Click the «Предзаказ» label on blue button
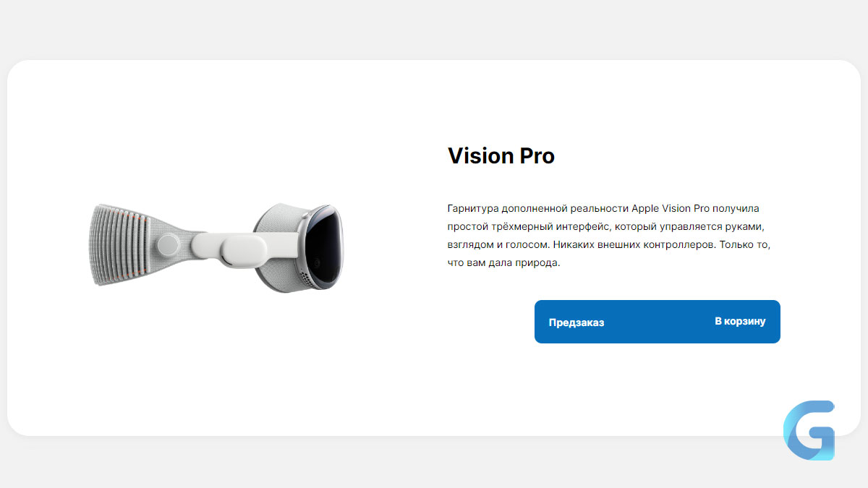Screen dimensions: 868x488 (x=576, y=322)
